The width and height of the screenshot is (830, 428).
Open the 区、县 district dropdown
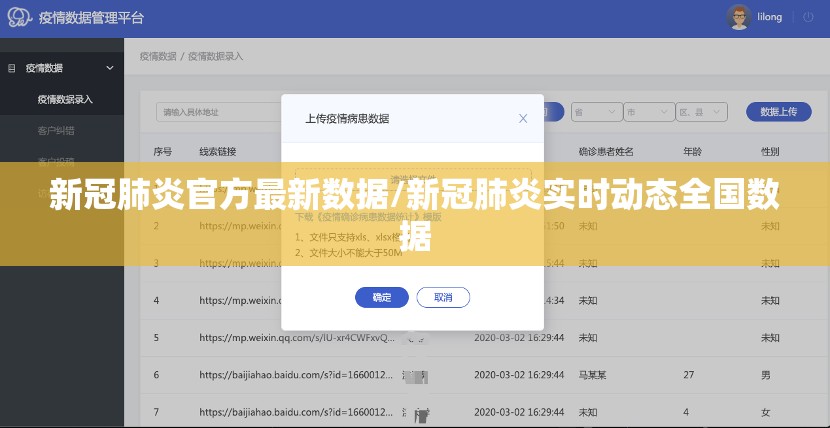click(x=701, y=112)
